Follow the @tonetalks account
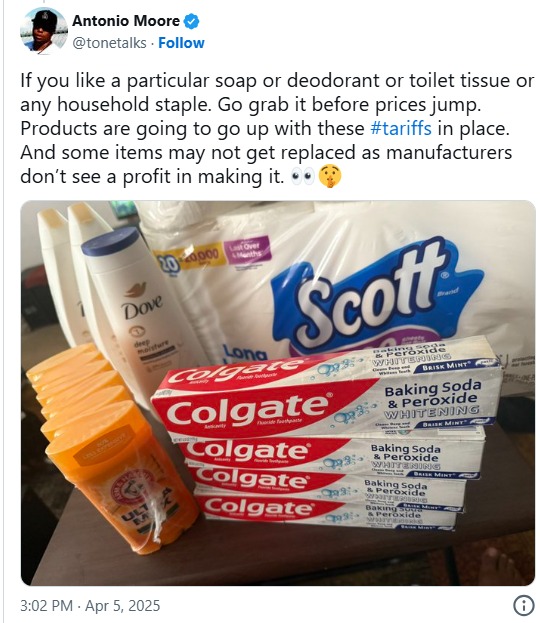Viewport: 540px width, 623px height. coord(181,43)
